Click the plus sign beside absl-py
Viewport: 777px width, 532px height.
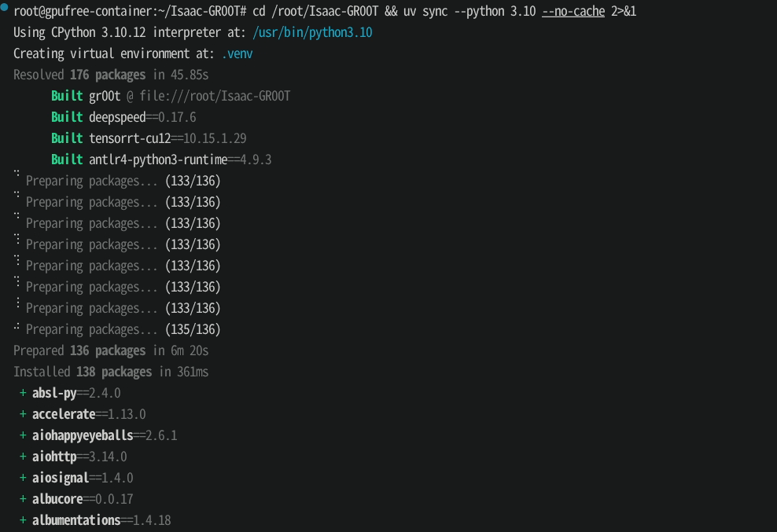pyautogui.click(x=23, y=394)
